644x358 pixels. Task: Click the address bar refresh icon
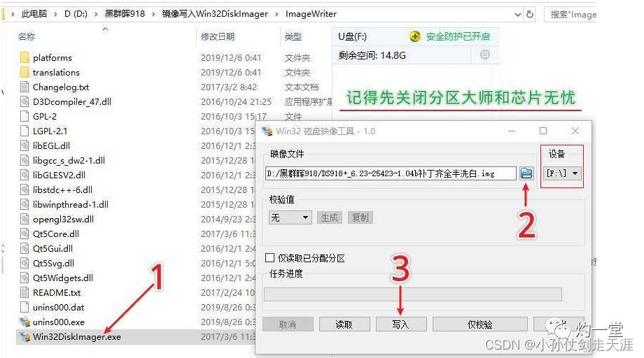tap(530, 15)
